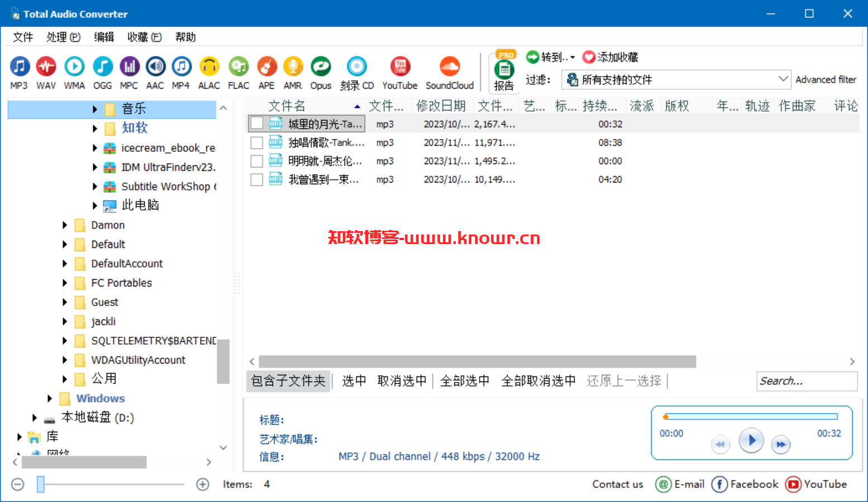This screenshot has height=502, width=868.
Task: Check the box for 我曾遇到一束 file
Action: 257,180
